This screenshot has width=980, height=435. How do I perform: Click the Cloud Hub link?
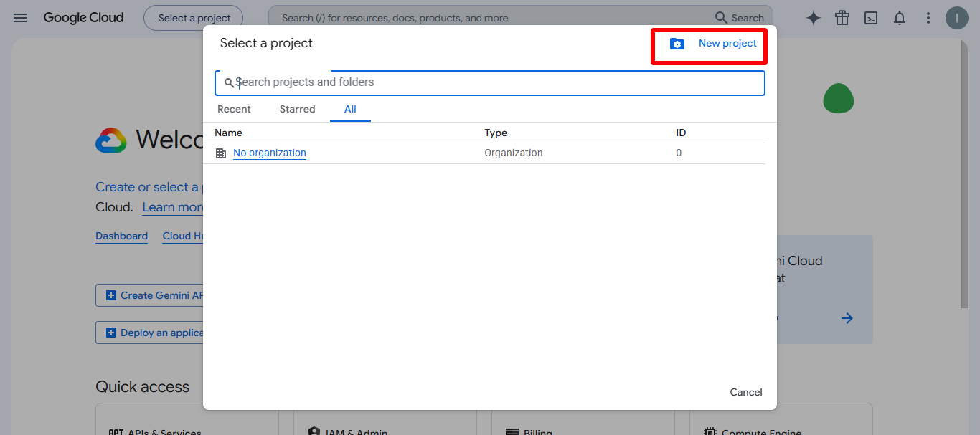[x=183, y=236]
